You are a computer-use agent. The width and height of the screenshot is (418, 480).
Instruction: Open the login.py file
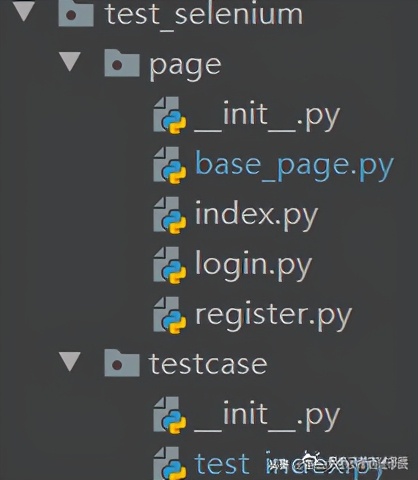[253, 266]
